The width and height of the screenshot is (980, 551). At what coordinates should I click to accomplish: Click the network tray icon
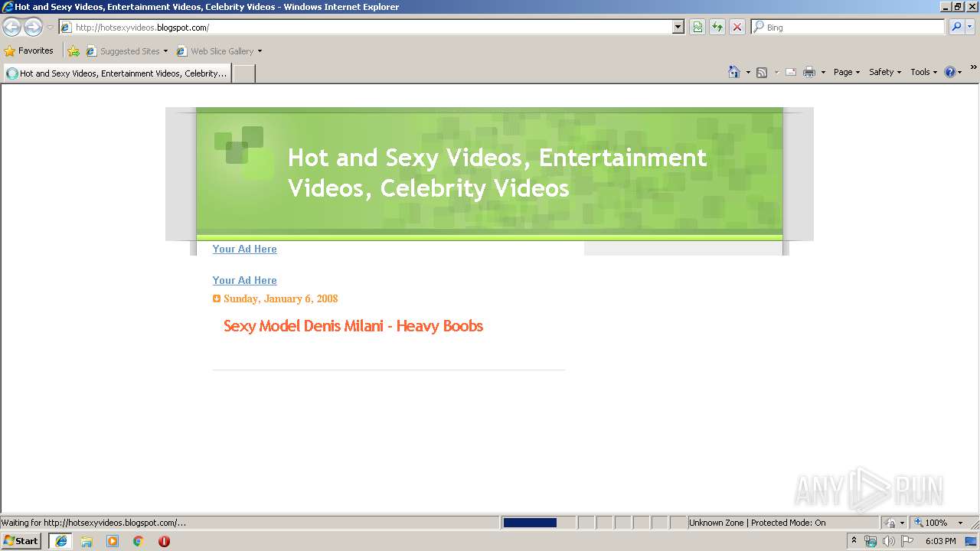click(871, 541)
